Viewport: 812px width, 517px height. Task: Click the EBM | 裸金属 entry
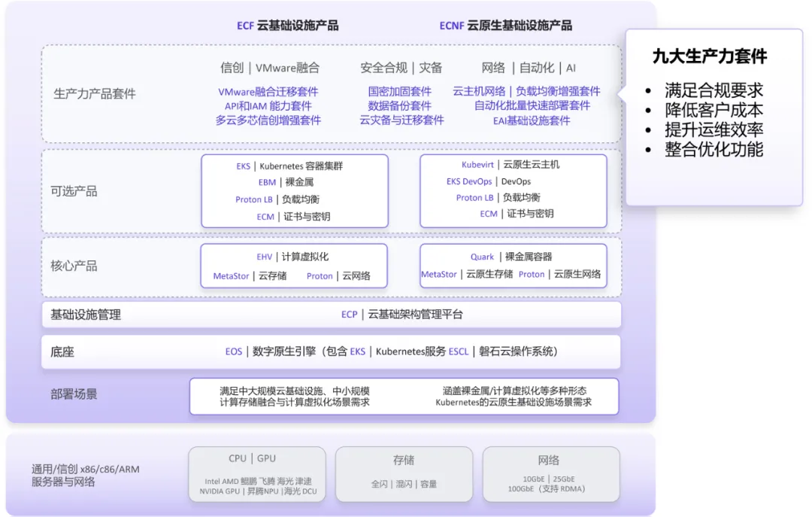[x=286, y=182]
